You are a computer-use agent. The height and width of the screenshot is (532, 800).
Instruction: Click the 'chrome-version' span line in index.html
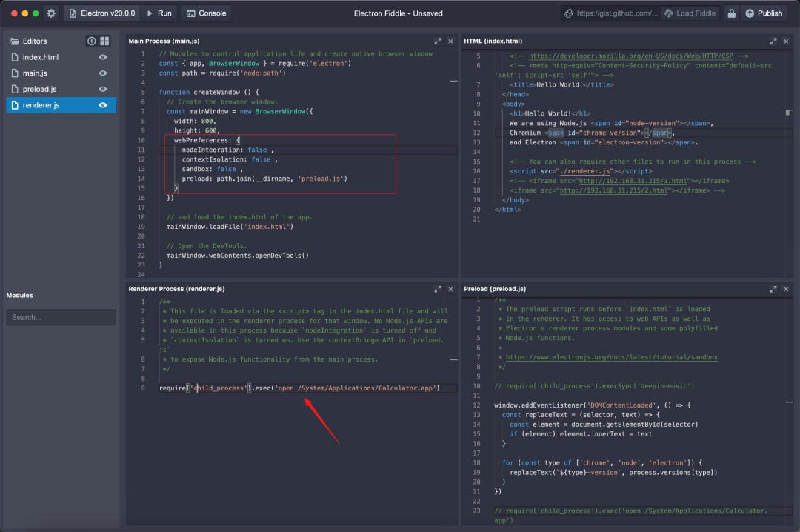tap(592, 133)
